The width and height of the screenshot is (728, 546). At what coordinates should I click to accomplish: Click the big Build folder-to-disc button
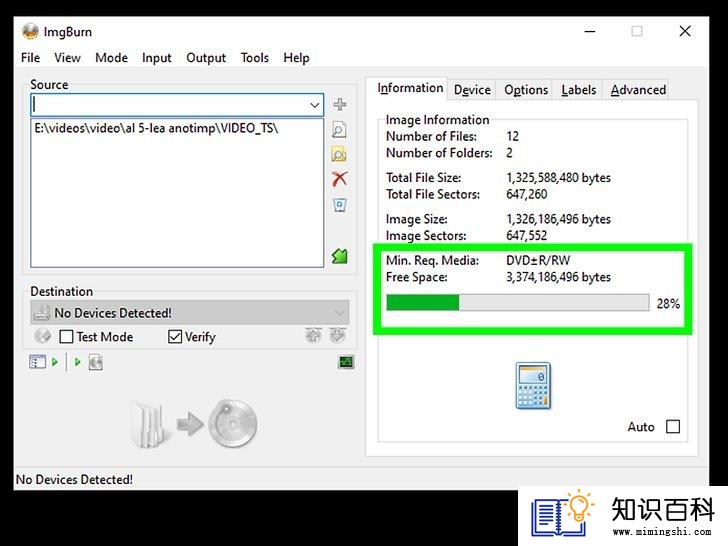[x=194, y=423]
